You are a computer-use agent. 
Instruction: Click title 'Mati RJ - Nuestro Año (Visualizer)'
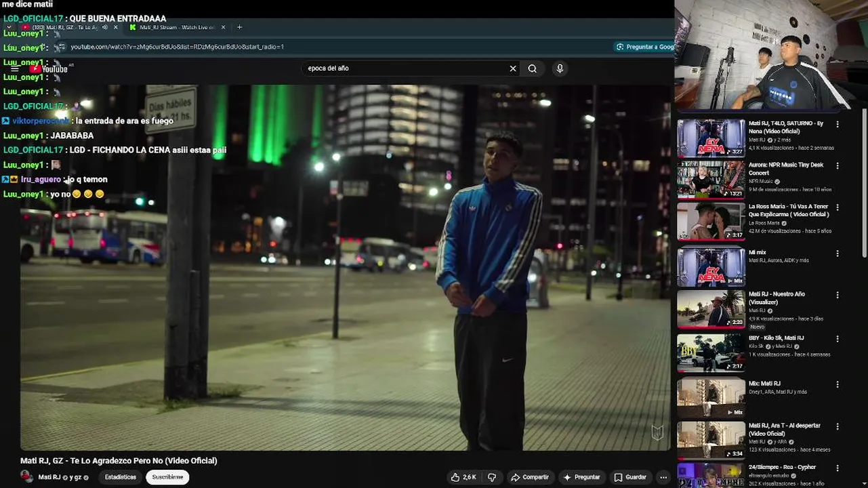(x=777, y=298)
